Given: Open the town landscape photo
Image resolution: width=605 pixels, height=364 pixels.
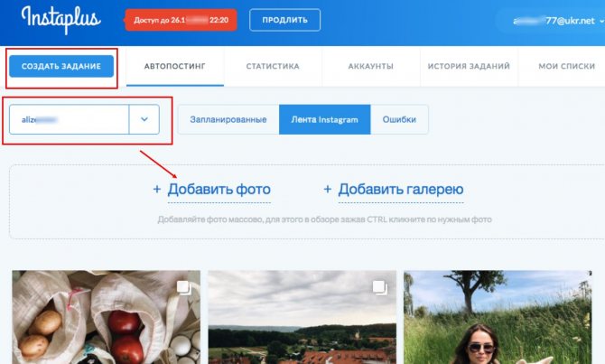Looking at the screenshot, I should coord(302,317).
